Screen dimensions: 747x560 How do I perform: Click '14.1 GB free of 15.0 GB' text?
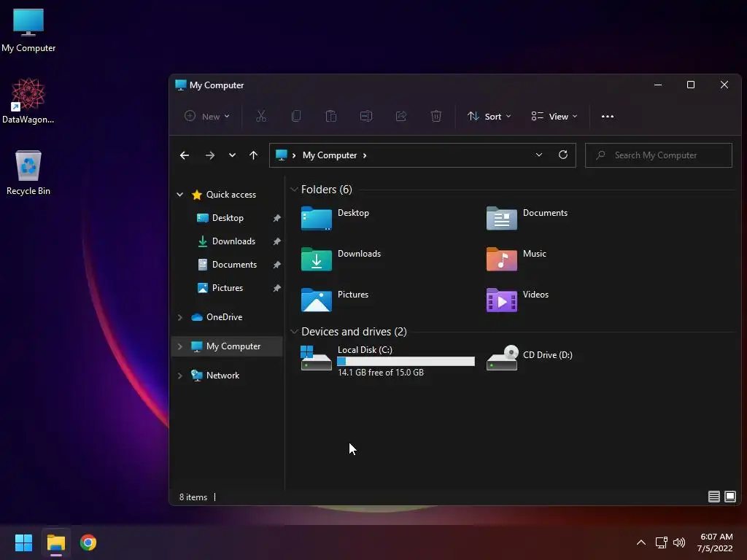coord(381,373)
